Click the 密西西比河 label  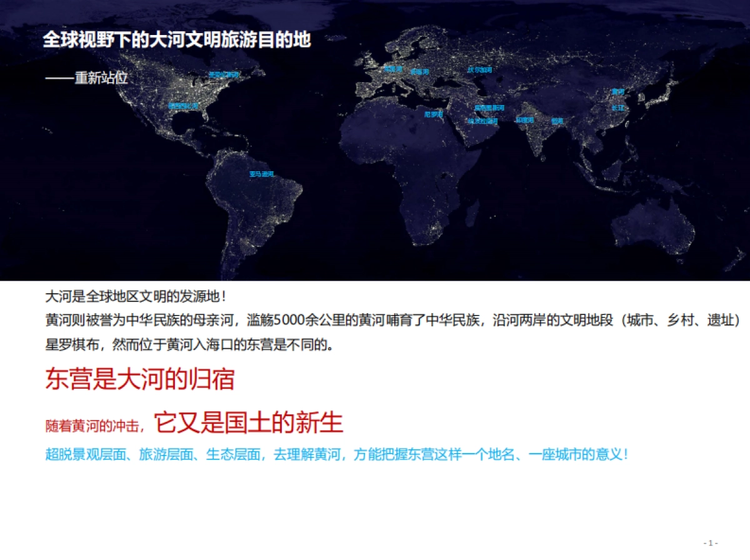pos(182,106)
